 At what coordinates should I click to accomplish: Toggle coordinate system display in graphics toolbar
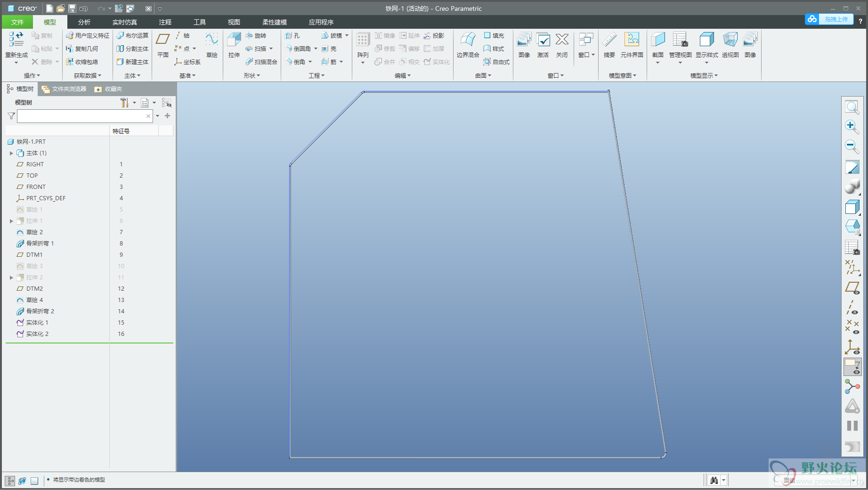852,347
